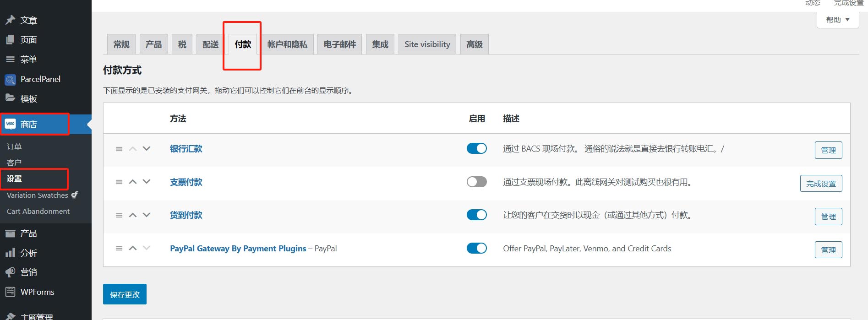Move 货到付款 down with chevron arrow

(147, 215)
